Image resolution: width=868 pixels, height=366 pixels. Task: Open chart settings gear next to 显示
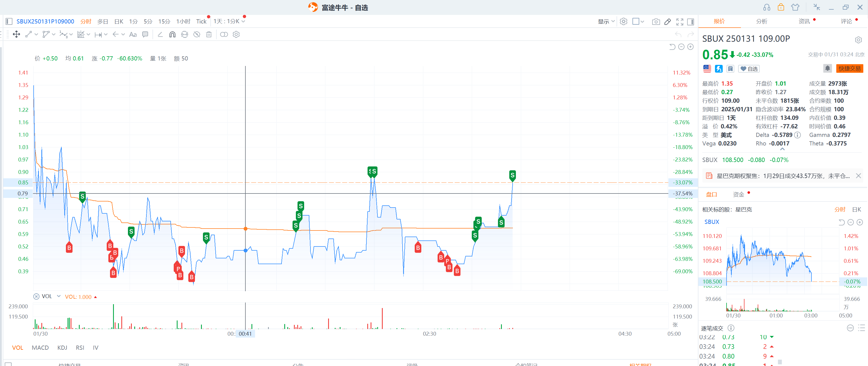click(x=624, y=22)
